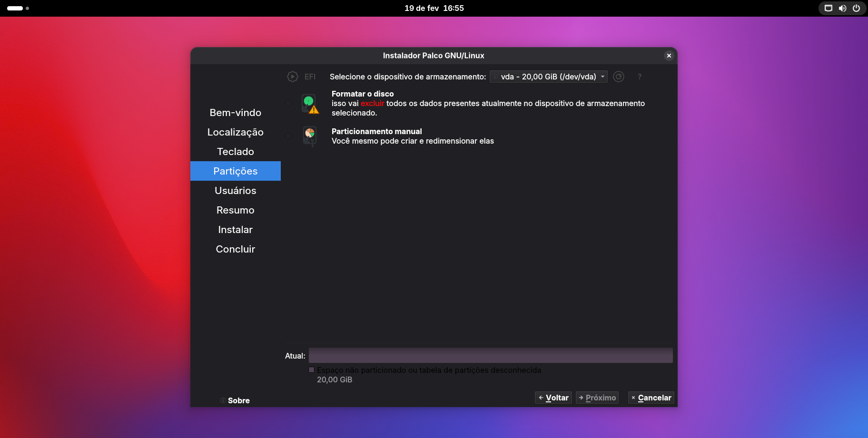Select the 'Formatar o disco' radio option
The width and height of the screenshot is (868, 438).
pos(288,103)
